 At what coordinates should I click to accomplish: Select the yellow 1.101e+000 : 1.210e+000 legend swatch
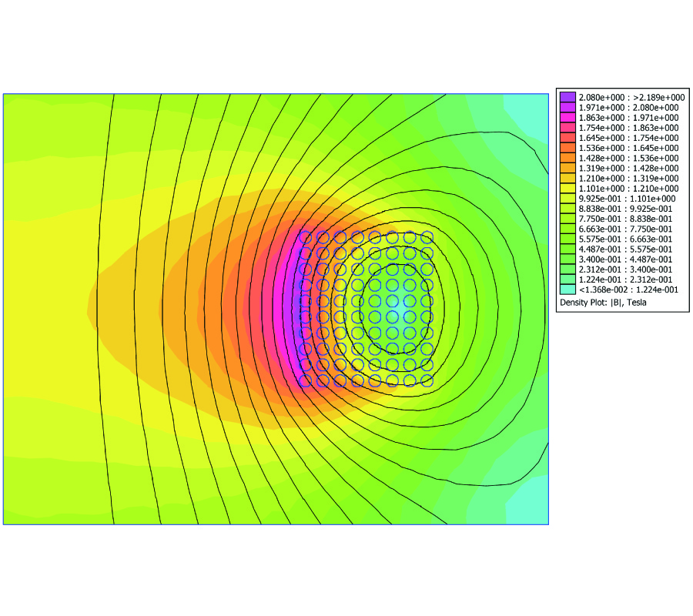pos(567,188)
